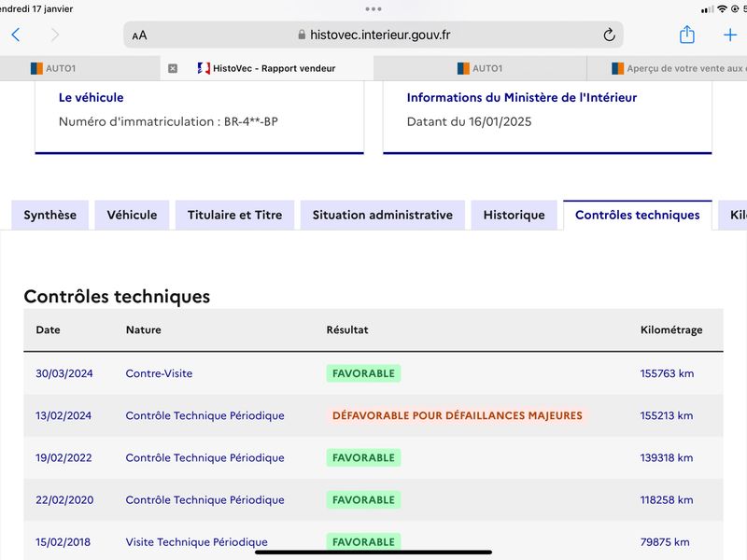Tap the forward navigation arrow
This screenshot has height=560, width=747.
point(55,35)
